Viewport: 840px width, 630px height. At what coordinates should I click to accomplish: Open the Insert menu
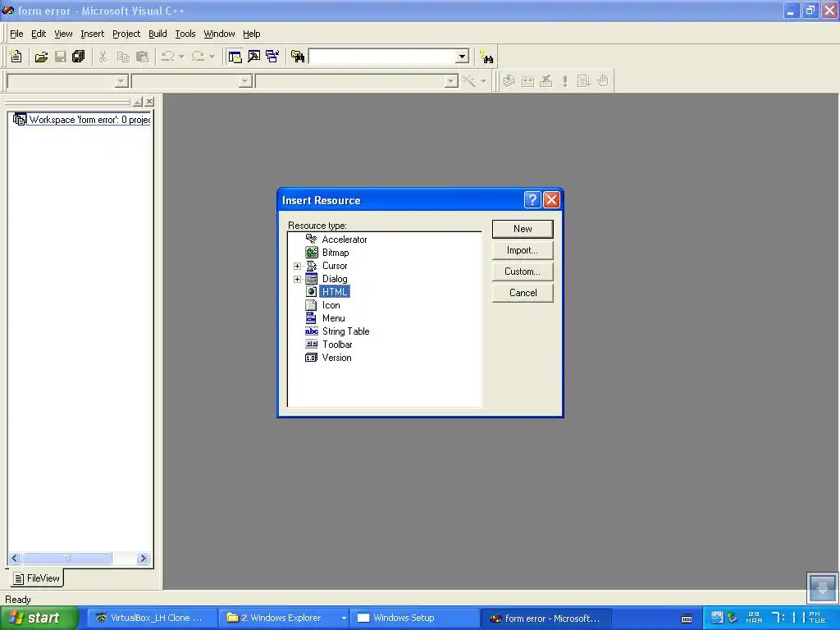point(92,34)
